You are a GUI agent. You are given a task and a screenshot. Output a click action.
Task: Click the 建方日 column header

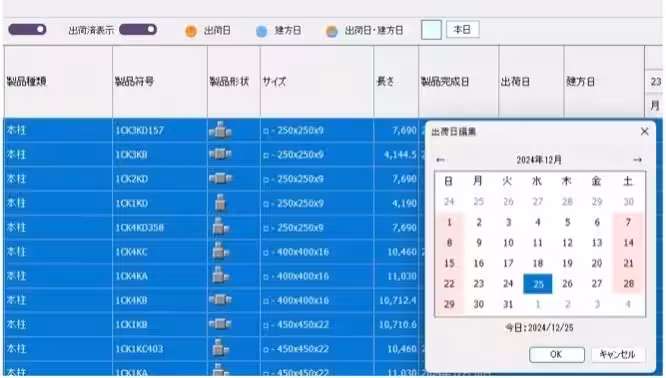pyautogui.click(x=604, y=82)
